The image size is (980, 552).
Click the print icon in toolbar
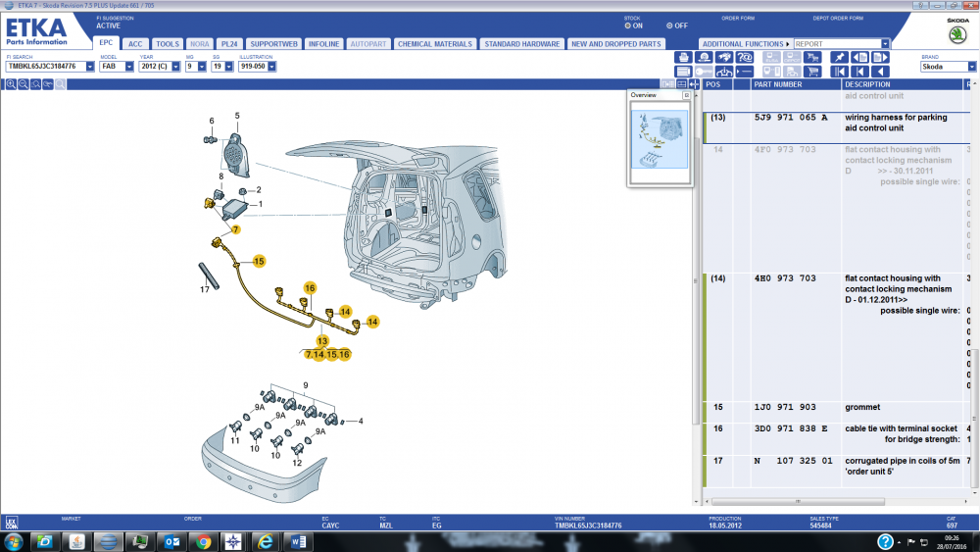(684, 57)
